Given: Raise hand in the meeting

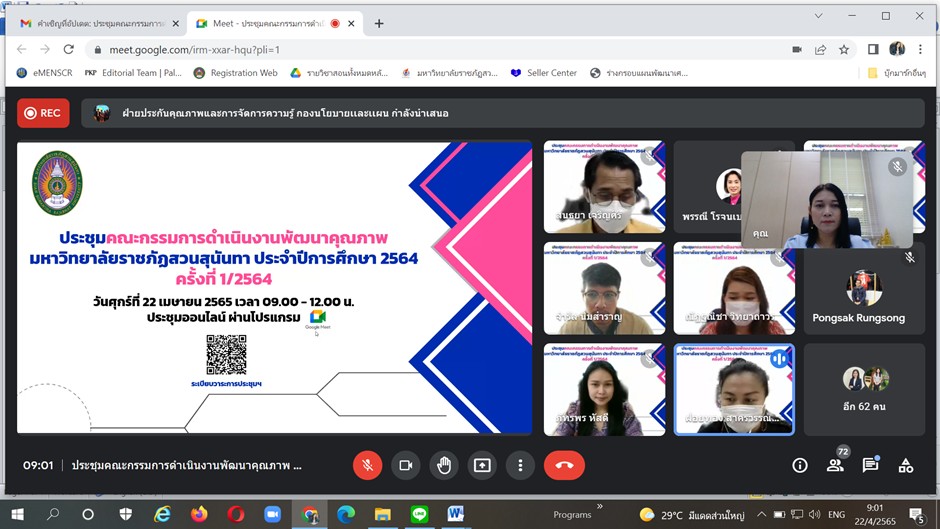Looking at the screenshot, I should 444,465.
